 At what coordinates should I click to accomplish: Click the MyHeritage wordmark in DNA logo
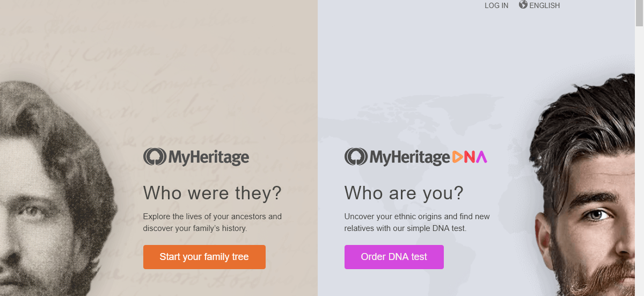(409, 157)
